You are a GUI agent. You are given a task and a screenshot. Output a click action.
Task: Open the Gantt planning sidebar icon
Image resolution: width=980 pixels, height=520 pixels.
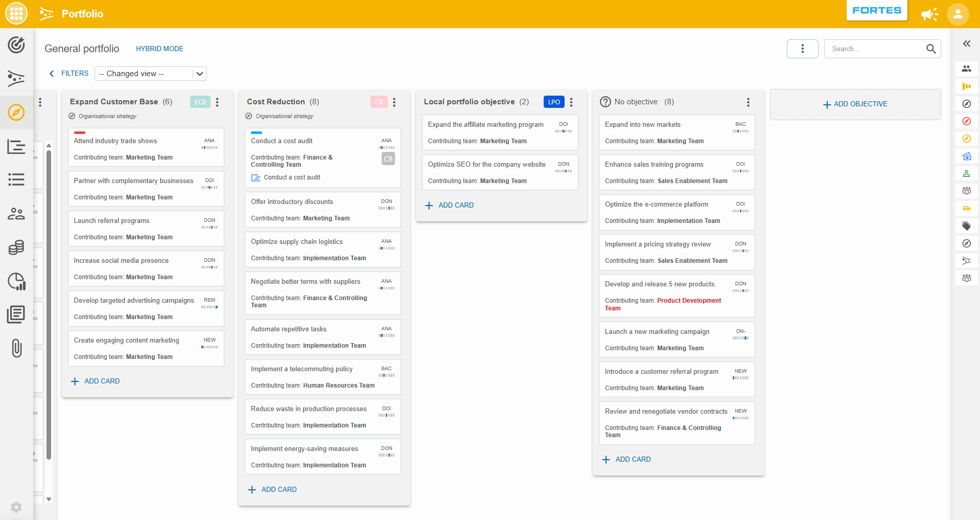pos(16,146)
